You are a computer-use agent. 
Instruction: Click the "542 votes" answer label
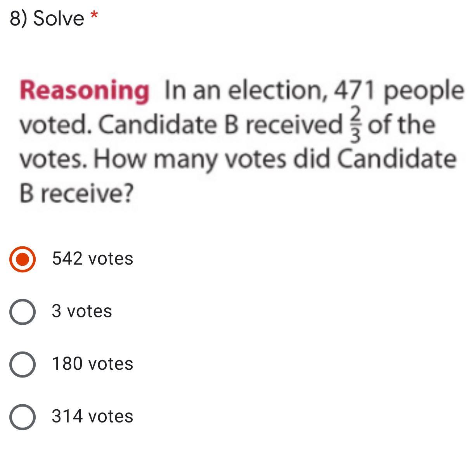92,259
